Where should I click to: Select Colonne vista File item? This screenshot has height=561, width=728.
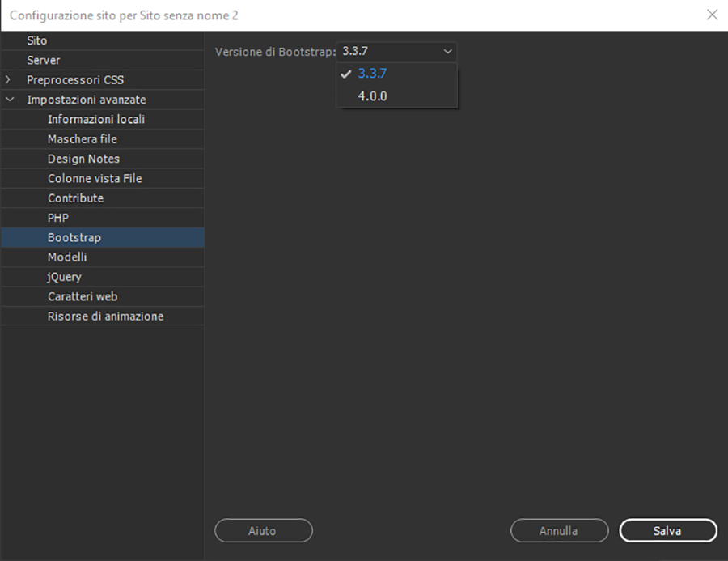click(102, 178)
